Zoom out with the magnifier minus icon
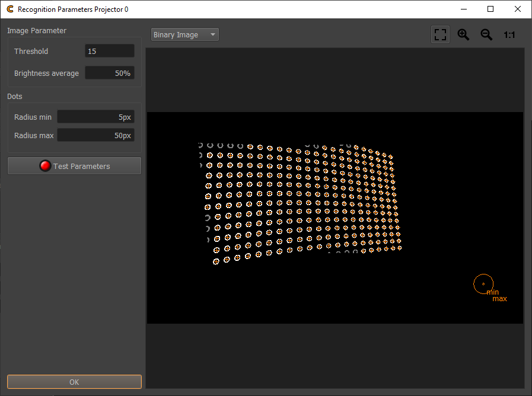 tap(486, 35)
